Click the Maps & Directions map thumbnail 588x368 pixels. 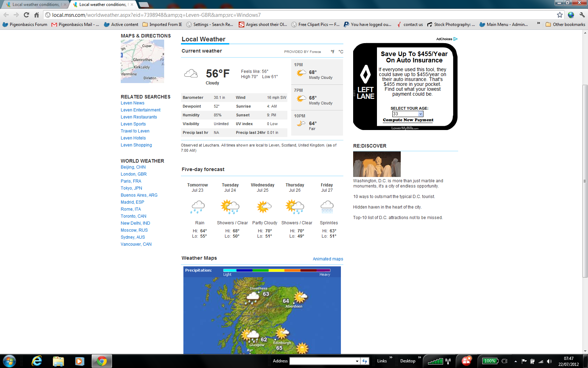point(142,61)
